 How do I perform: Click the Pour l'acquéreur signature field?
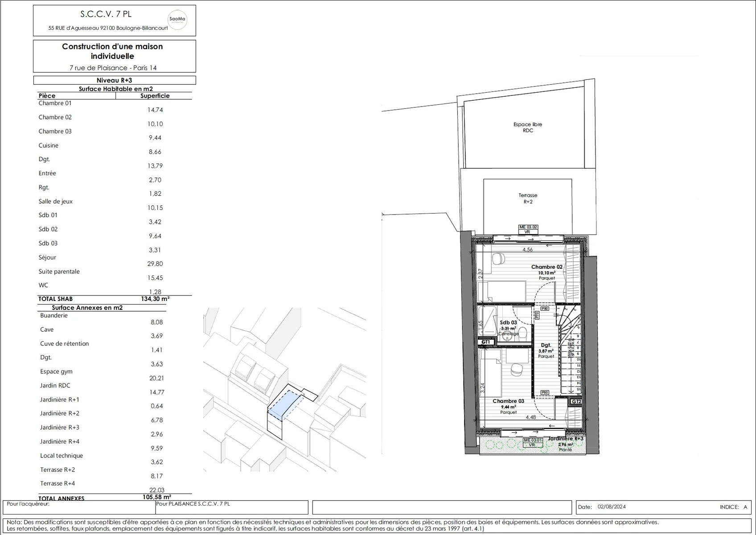pos(79,507)
